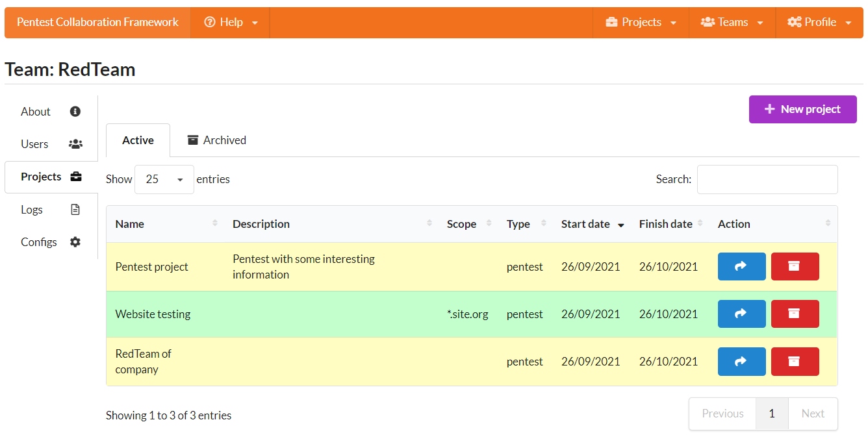Archive the Pentest project with red button

pos(795,266)
